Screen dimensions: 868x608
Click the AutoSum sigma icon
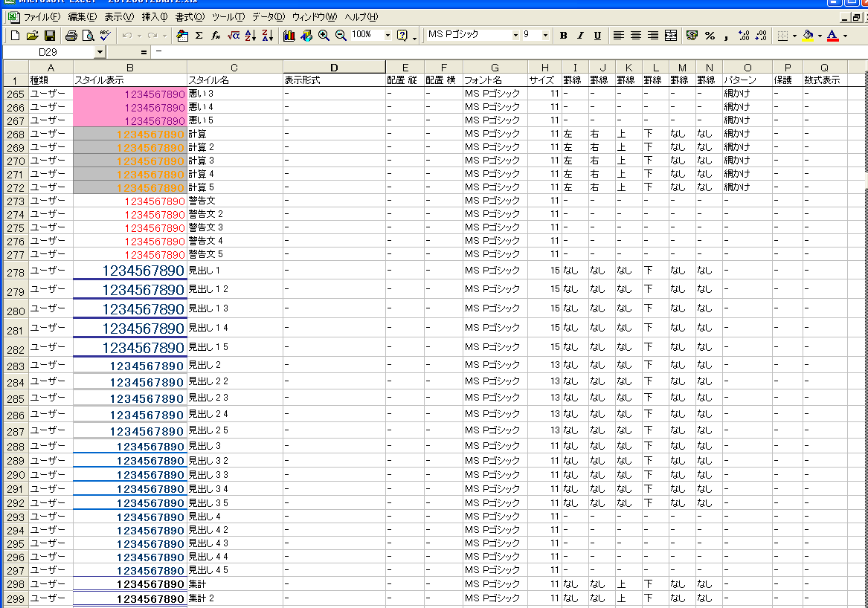(199, 36)
